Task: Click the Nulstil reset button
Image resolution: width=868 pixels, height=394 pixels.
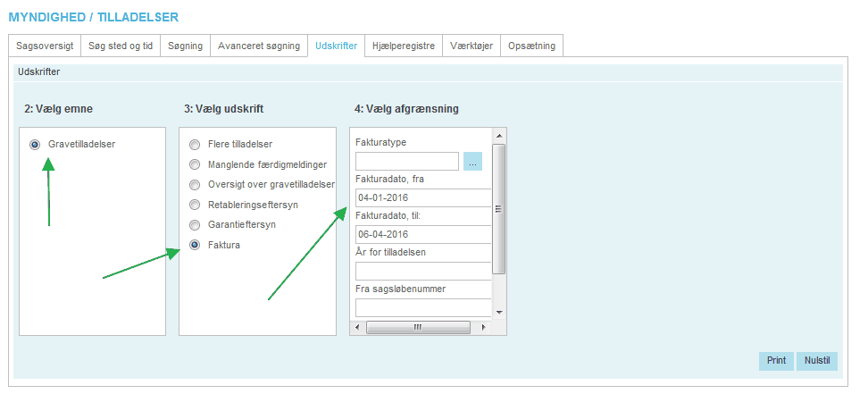Action: pos(817,361)
